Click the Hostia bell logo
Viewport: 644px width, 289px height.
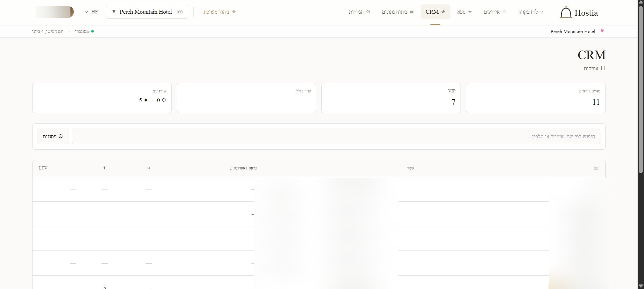click(x=566, y=12)
